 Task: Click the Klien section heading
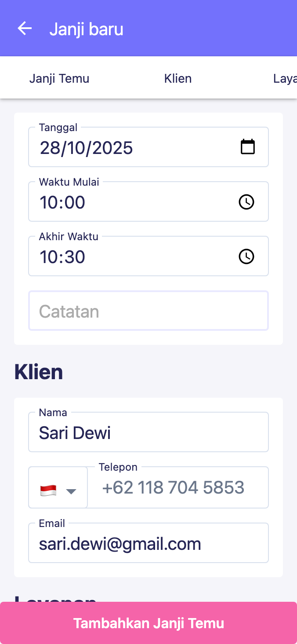[39, 372]
